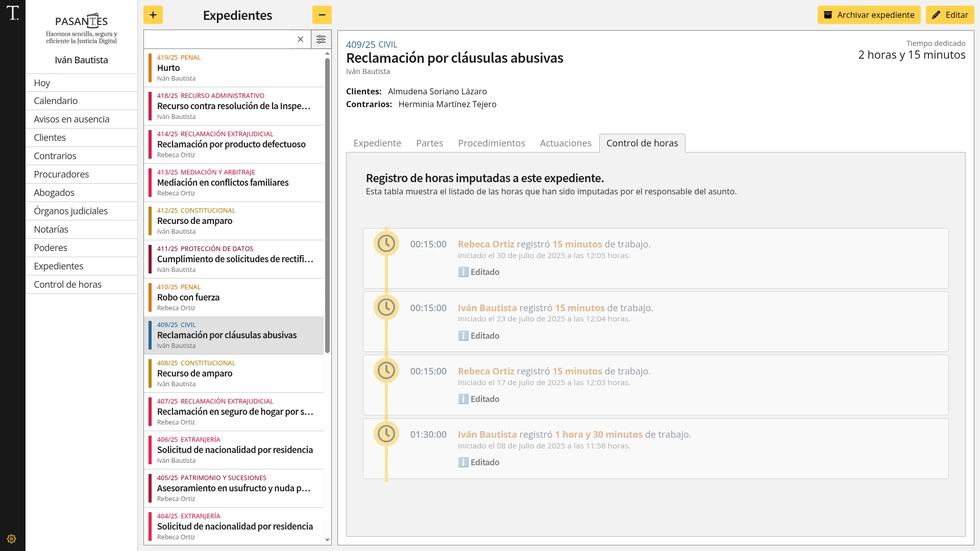This screenshot has width=980, height=551.
Task: Open the Procedimientos tab
Action: (491, 143)
